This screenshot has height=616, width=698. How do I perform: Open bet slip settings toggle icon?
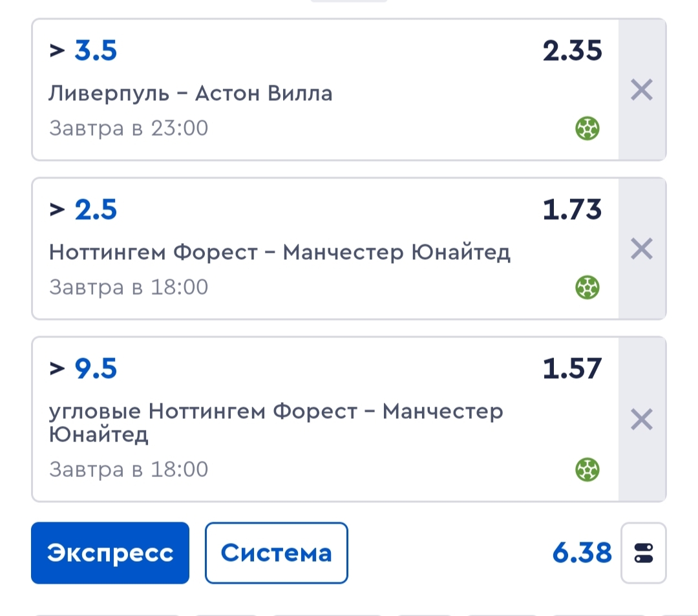[643, 553]
